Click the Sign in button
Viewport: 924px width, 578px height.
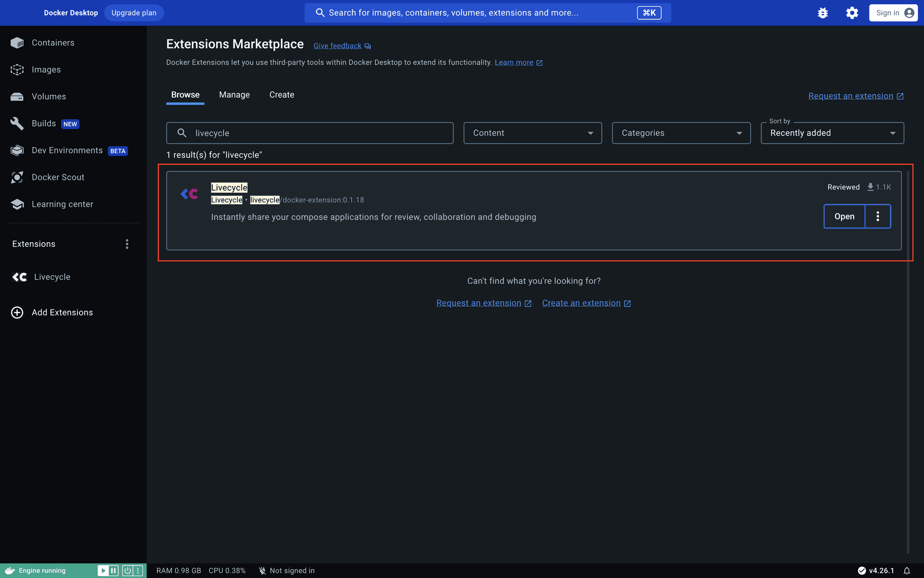click(x=893, y=13)
